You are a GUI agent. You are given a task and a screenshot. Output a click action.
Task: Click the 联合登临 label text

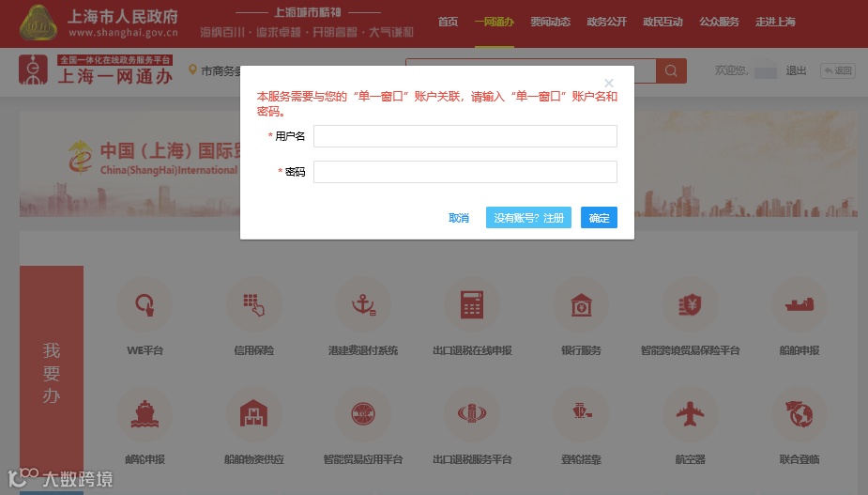(799, 459)
